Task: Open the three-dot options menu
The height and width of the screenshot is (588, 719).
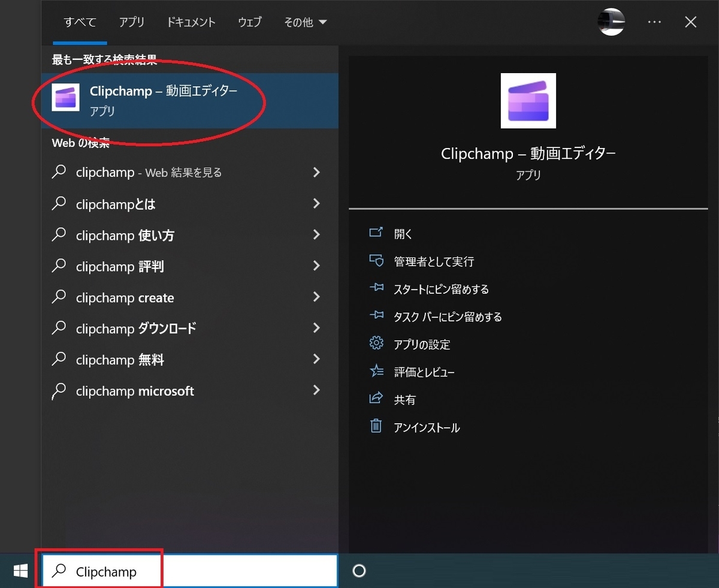Action: (654, 22)
